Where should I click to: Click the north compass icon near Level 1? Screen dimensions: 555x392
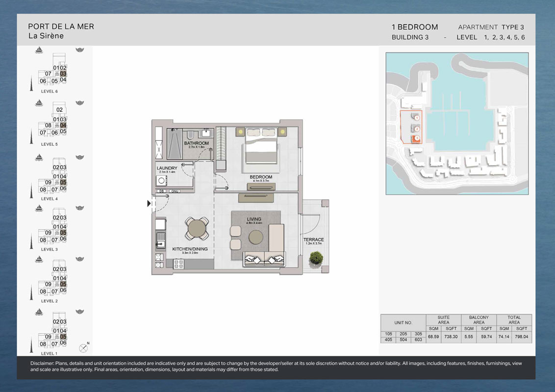click(83, 348)
